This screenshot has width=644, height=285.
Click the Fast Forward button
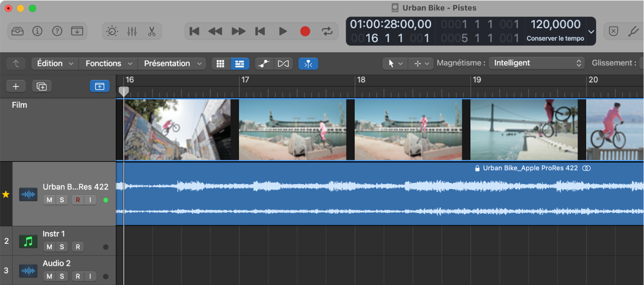click(238, 31)
